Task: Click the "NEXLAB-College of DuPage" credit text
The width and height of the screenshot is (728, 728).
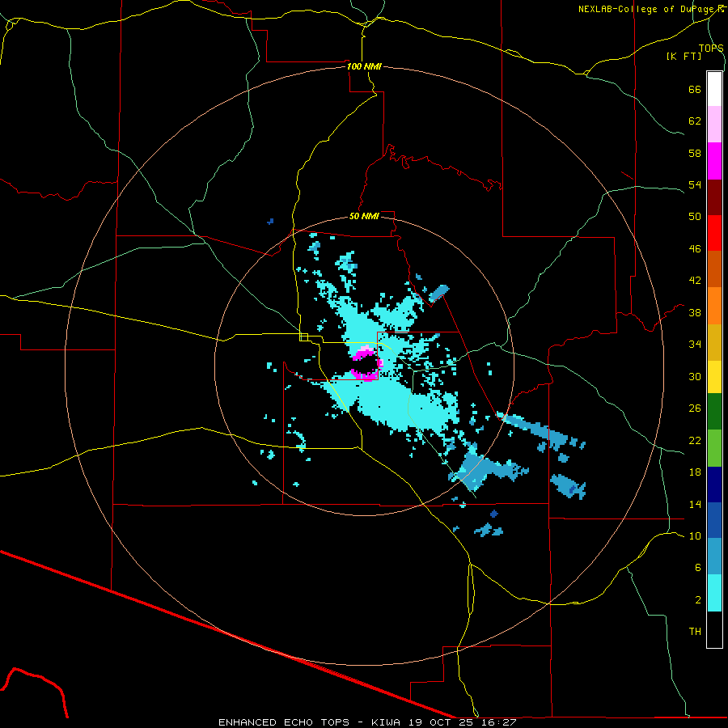Action: tap(648, 9)
